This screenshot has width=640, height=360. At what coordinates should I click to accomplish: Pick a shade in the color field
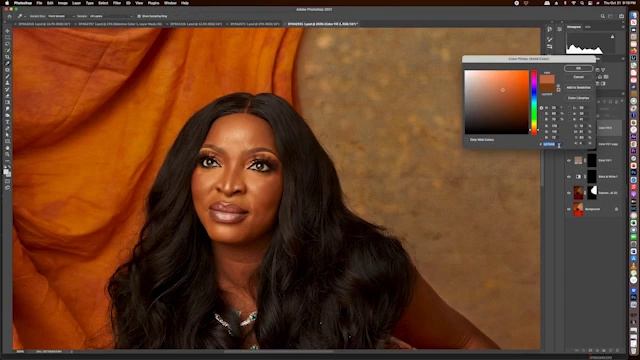pos(497,102)
